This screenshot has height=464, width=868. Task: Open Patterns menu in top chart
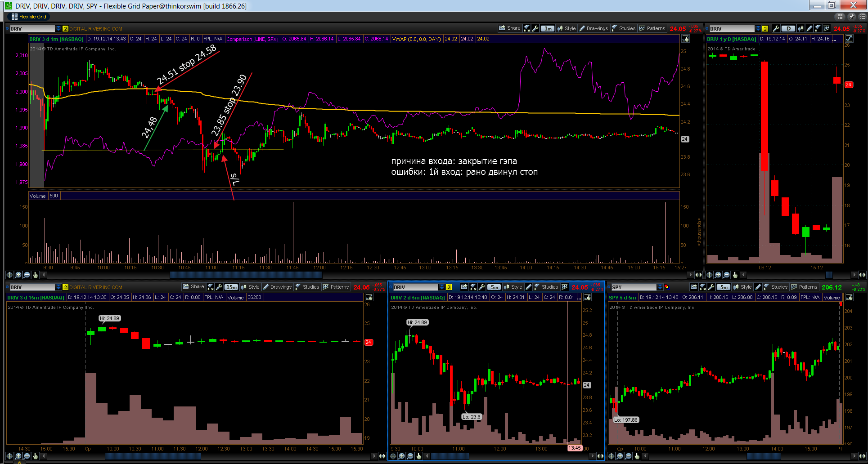(652, 28)
